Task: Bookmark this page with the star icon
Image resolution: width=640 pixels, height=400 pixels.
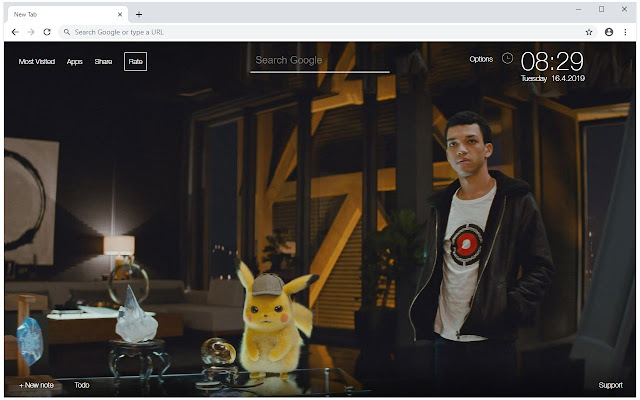Action: [589, 32]
